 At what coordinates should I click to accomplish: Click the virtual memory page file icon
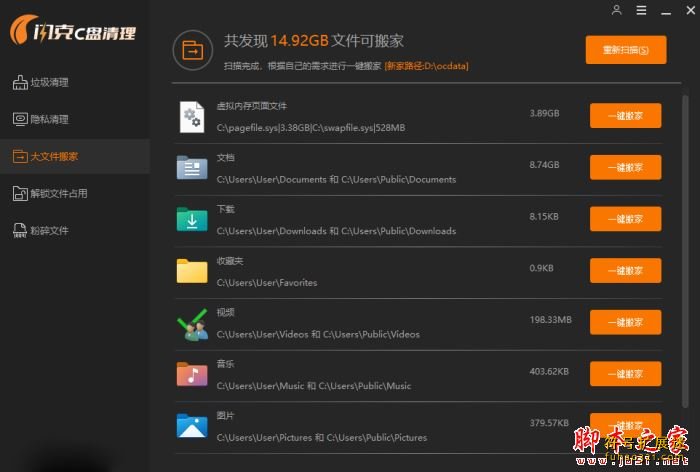(191, 117)
